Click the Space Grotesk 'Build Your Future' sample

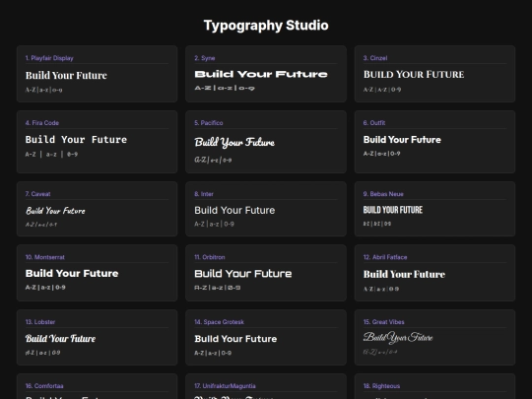point(235,339)
